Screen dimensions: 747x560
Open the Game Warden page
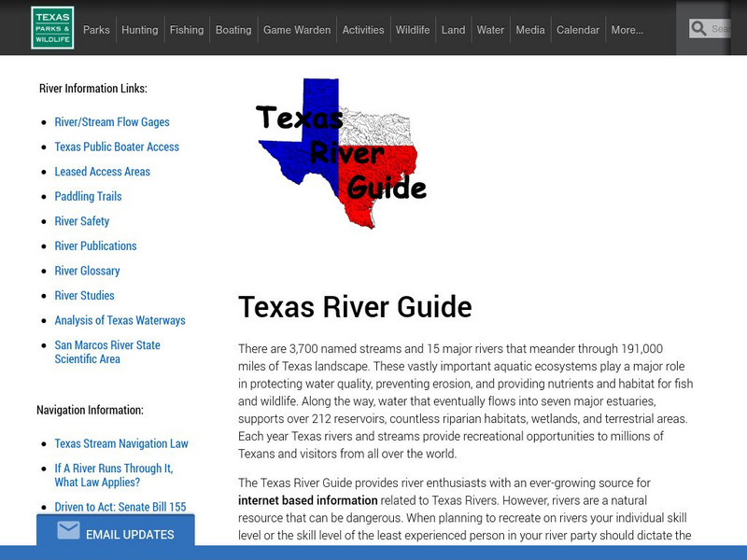pos(297,30)
